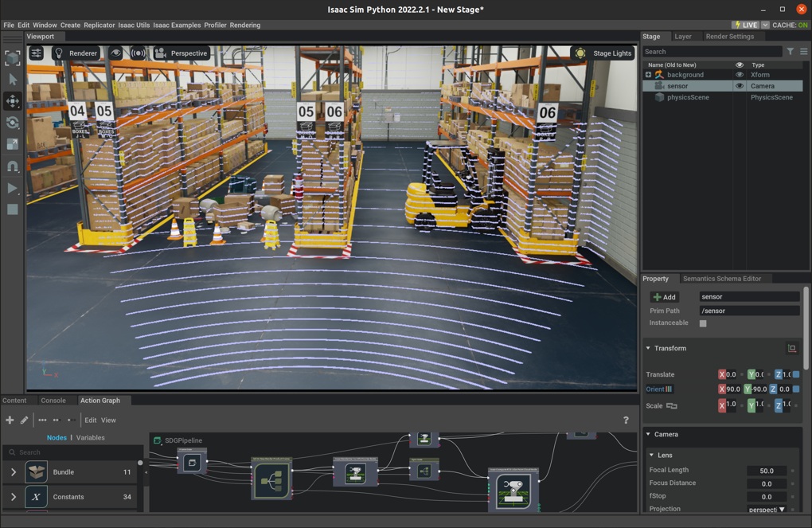812x528 pixels.
Task: Open the Perspective camera menu
Action: tap(182, 53)
